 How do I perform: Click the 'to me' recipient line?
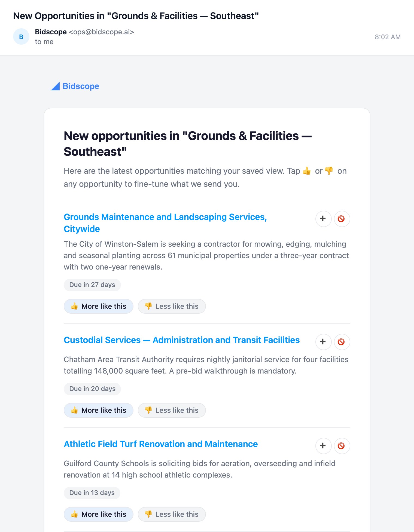(x=44, y=42)
